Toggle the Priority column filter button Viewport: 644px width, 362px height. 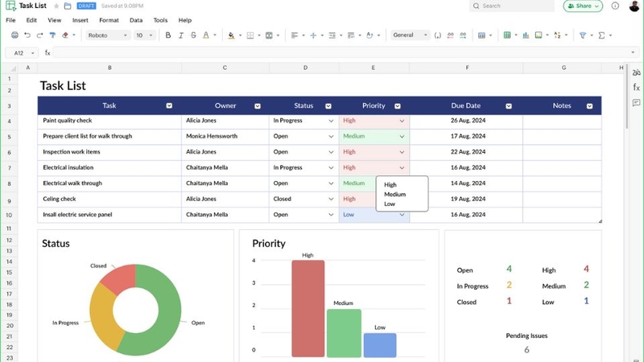point(398,106)
